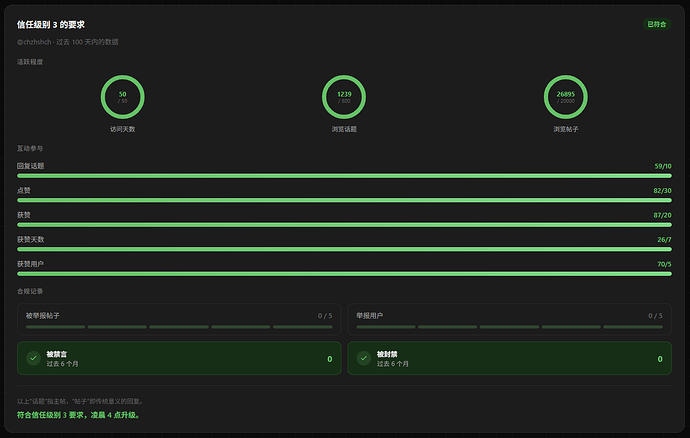
Task: Click 过去 6 个月 under 被封禁
Action: 393,364
